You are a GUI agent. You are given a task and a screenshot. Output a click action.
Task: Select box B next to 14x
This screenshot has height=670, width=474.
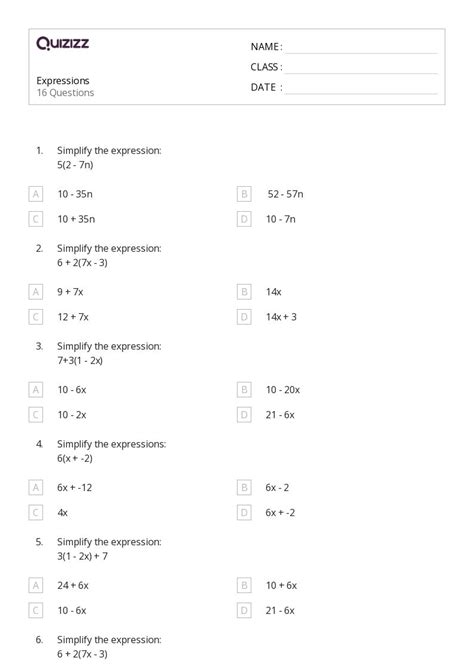(x=244, y=292)
